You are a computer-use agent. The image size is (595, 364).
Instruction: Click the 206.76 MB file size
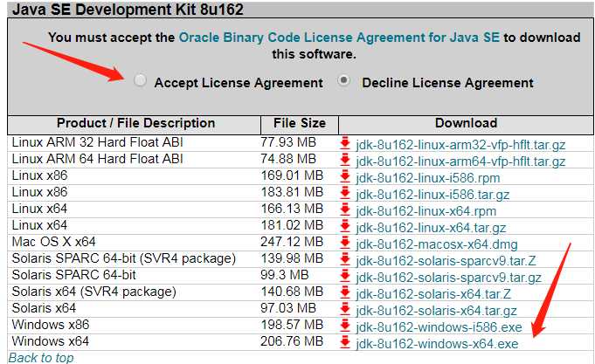coord(292,341)
